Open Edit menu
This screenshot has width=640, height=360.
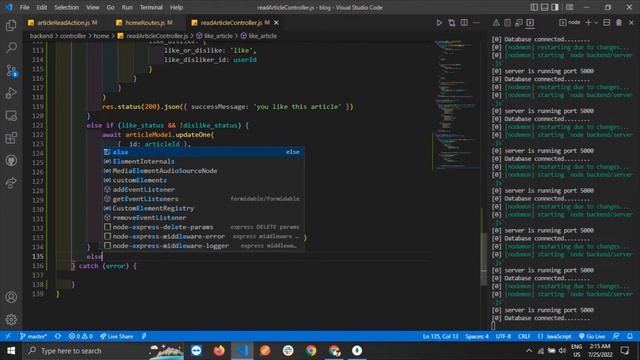coord(41,7)
